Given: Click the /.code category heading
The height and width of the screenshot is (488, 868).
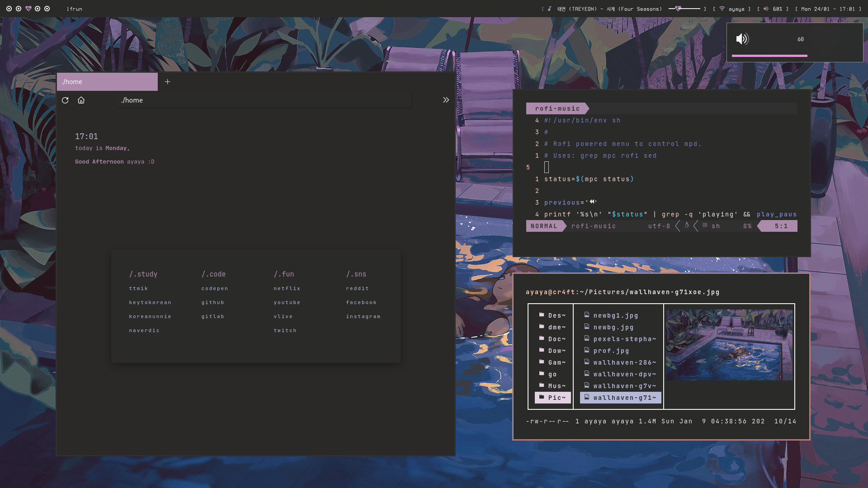Looking at the screenshot, I should click(x=213, y=274).
